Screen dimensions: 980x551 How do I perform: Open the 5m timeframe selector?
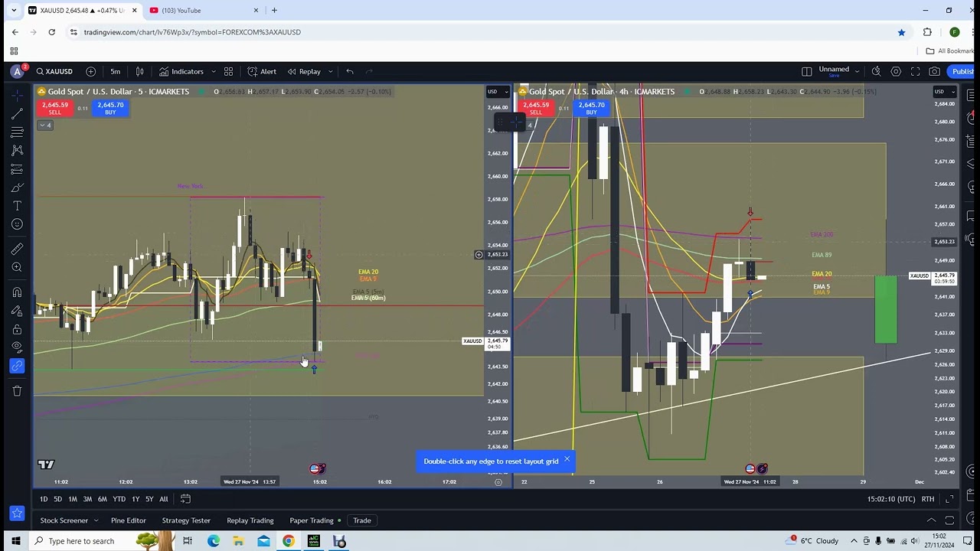115,71
